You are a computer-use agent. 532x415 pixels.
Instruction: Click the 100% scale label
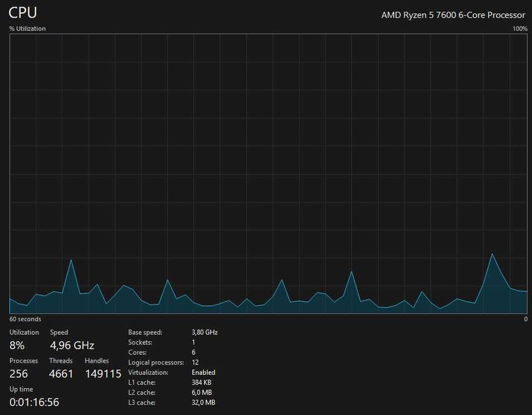(x=520, y=29)
